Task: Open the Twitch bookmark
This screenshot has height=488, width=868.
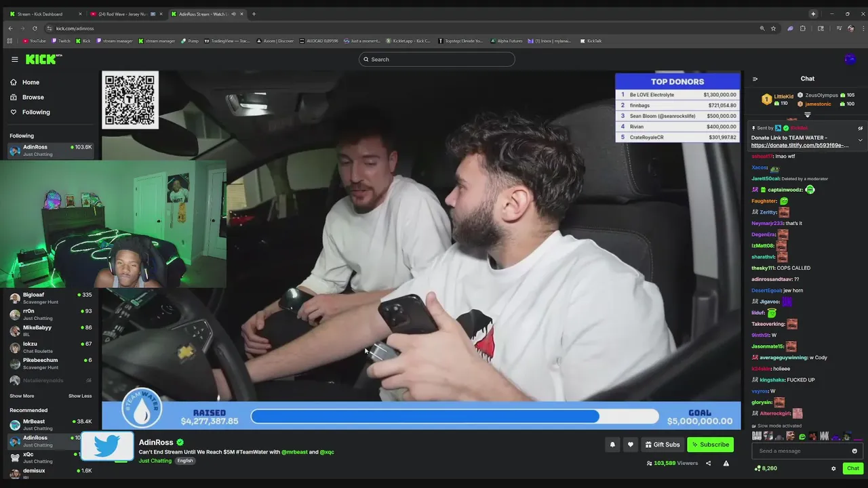Action: pyautogui.click(x=61, y=41)
